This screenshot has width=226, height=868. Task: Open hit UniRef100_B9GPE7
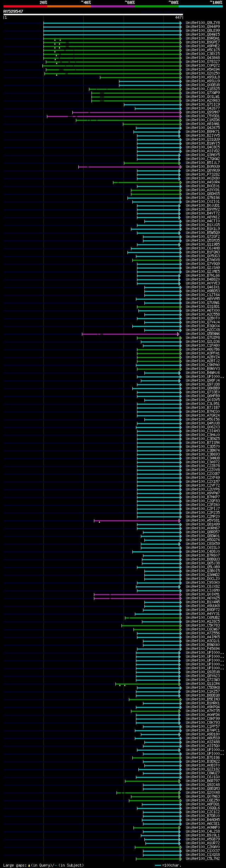203,42
